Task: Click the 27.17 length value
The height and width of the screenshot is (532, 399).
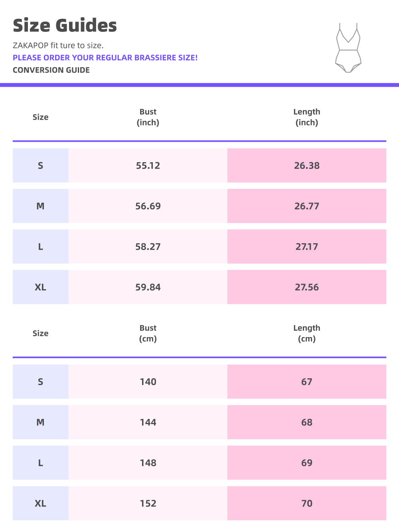Action: click(306, 246)
